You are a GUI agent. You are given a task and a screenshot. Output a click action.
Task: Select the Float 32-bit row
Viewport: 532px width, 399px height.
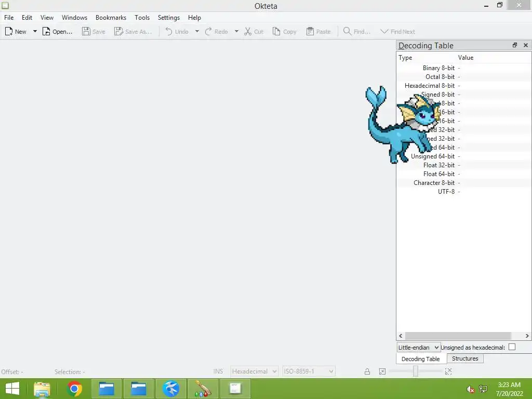[464, 165]
